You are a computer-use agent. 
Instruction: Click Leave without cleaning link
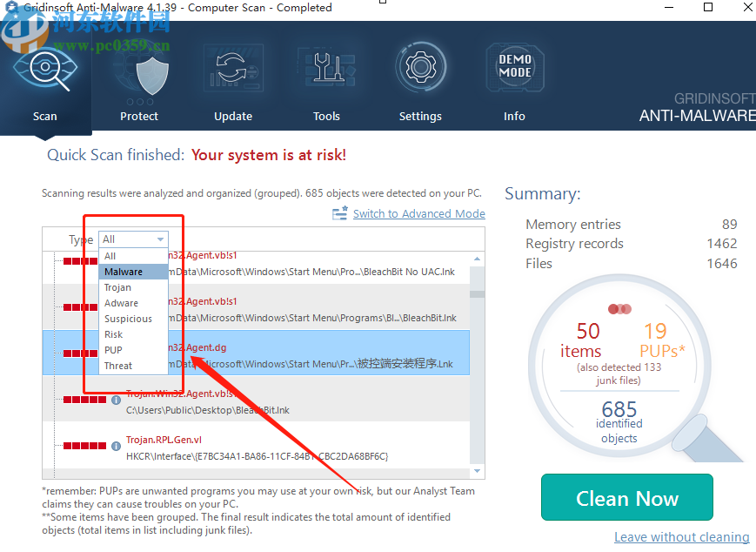coord(682,537)
